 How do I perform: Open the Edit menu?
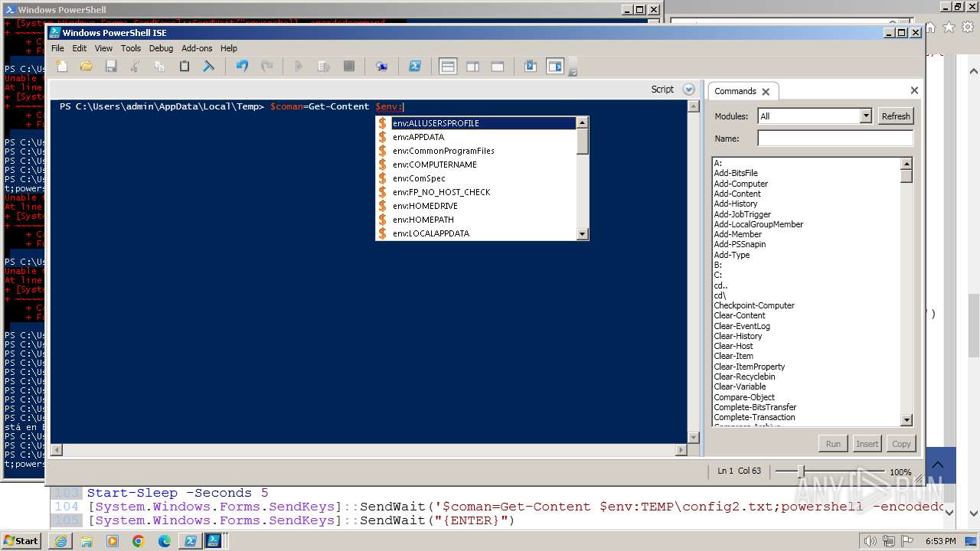[x=80, y=48]
